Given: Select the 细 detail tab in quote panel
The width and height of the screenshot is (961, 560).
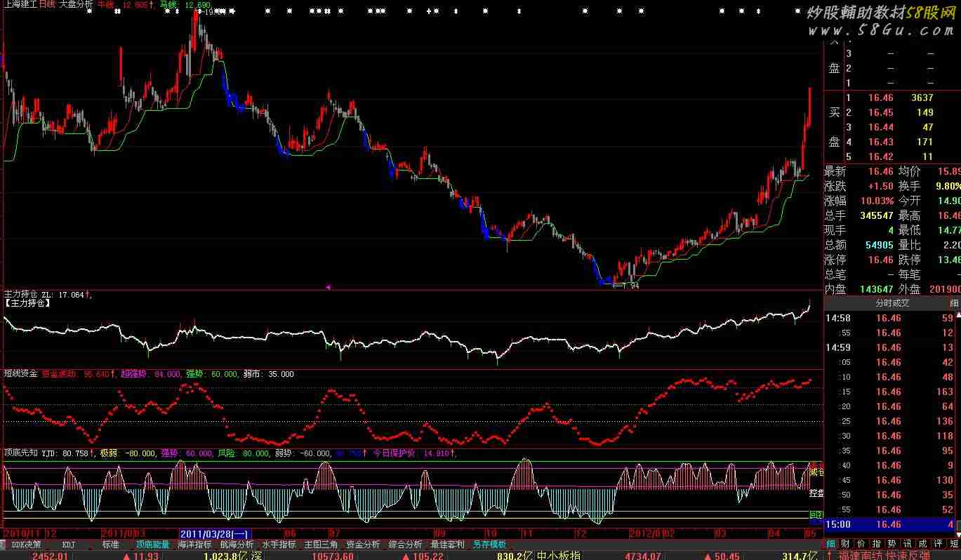Looking at the screenshot, I should [831, 544].
